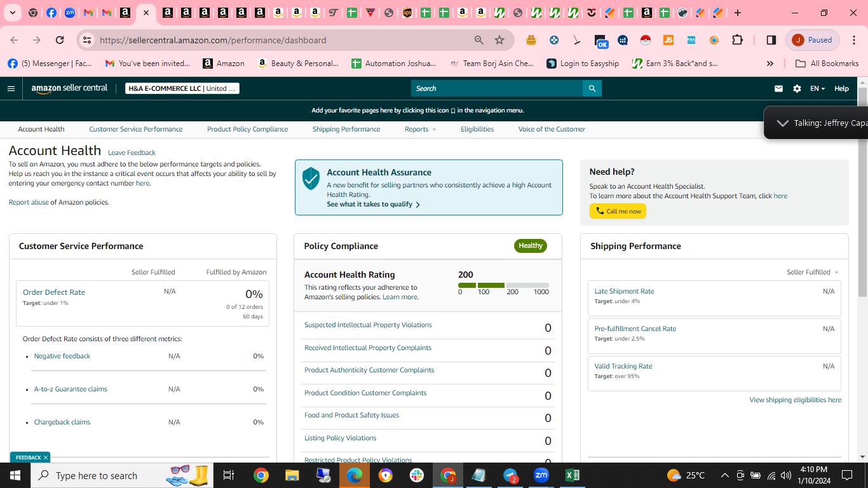
Task: Go back with the browser back arrow
Action: pyautogui.click(x=15, y=40)
